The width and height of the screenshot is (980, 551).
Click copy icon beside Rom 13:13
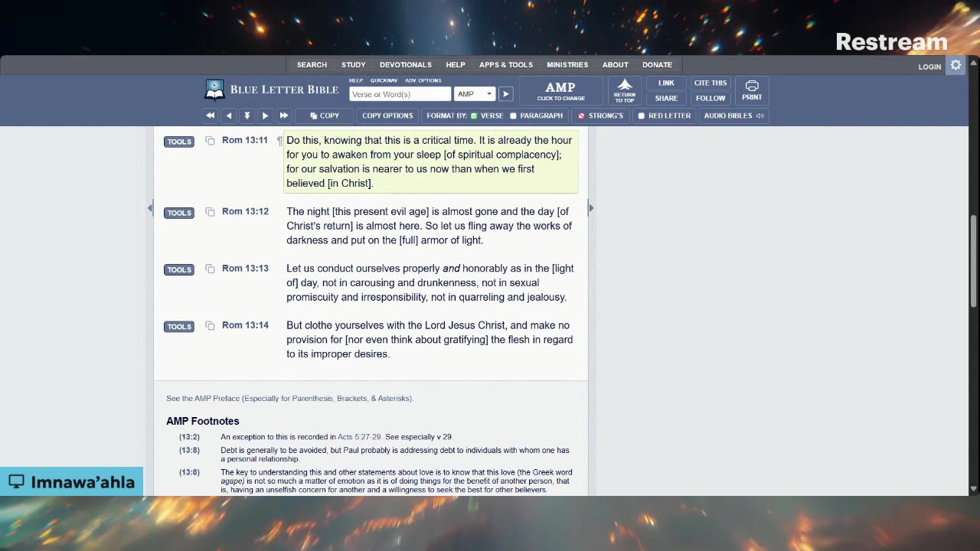click(x=210, y=269)
